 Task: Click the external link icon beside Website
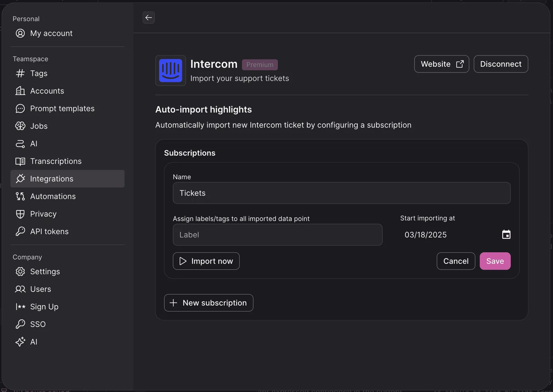point(460,64)
